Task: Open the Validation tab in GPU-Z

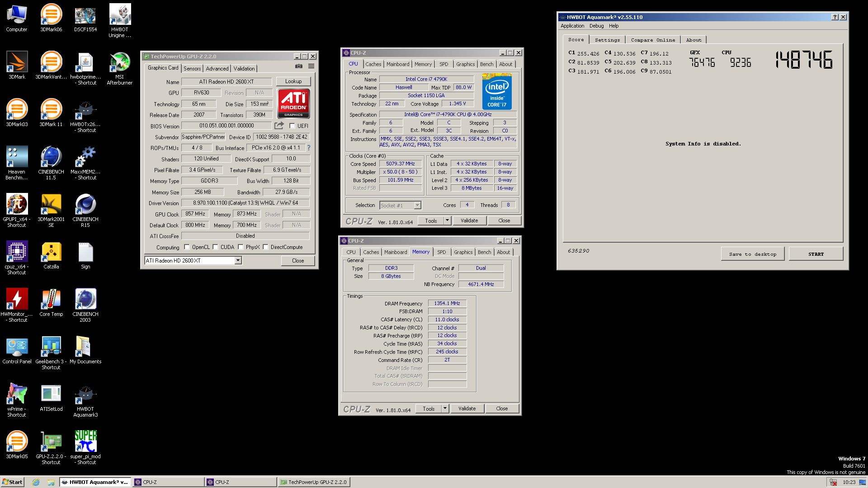Action: (x=244, y=69)
